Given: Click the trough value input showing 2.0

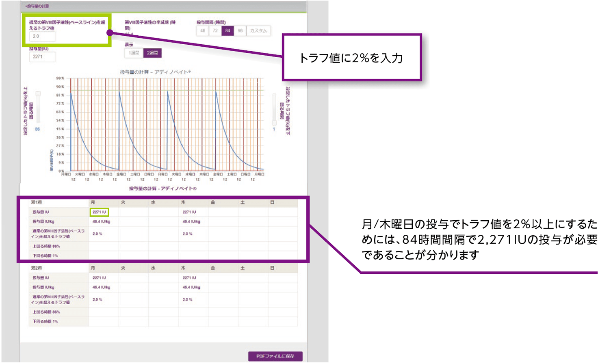Looking at the screenshot, I should [42, 36].
